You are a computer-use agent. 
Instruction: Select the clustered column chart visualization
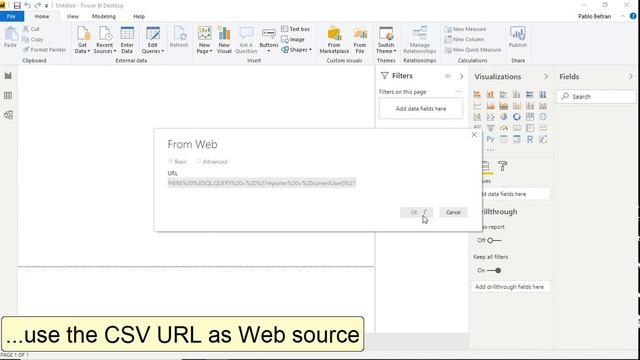(517, 94)
